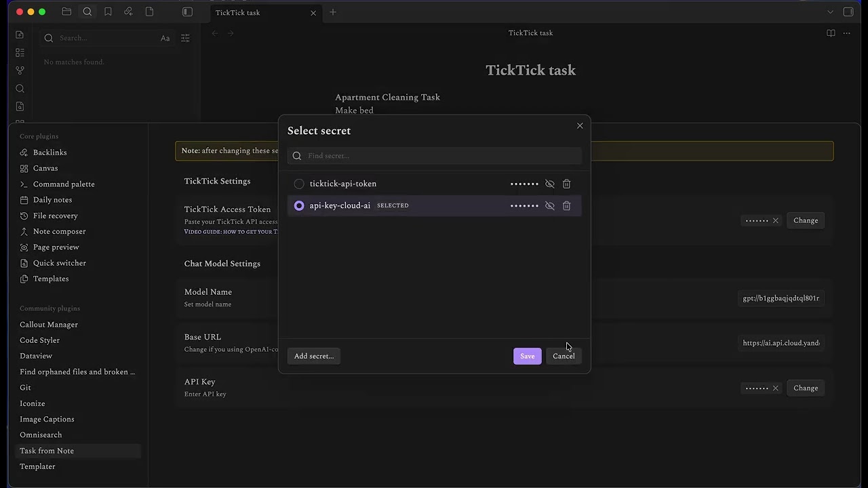Screen dimensions: 868x488
Task: Click the list-view ribbon icon
Action: (x=20, y=52)
